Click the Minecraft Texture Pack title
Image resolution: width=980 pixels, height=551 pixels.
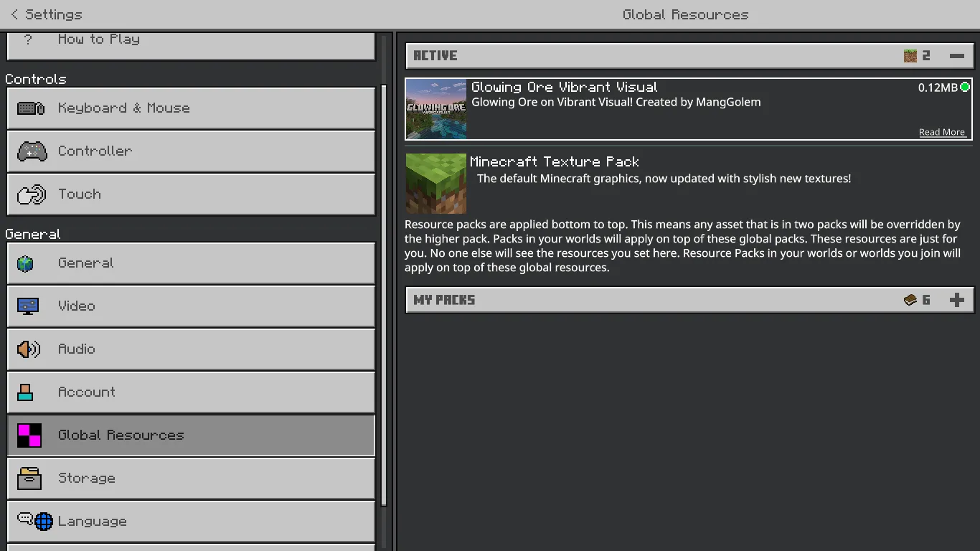(555, 162)
